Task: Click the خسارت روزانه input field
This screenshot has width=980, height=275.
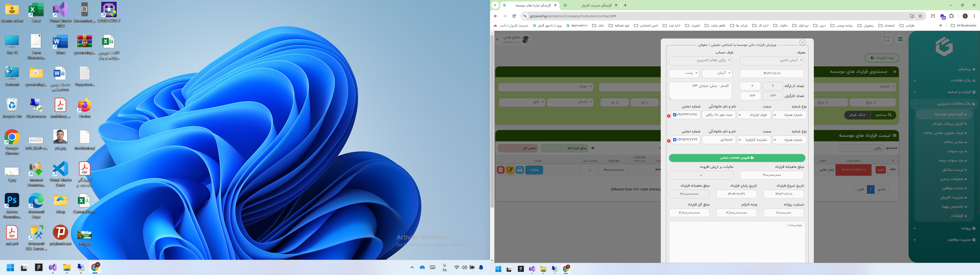Action: (783, 213)
